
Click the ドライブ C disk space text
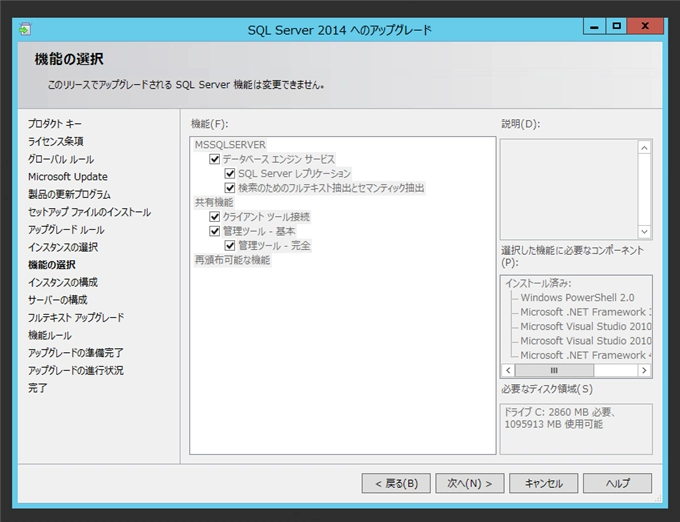pos(559,418)
